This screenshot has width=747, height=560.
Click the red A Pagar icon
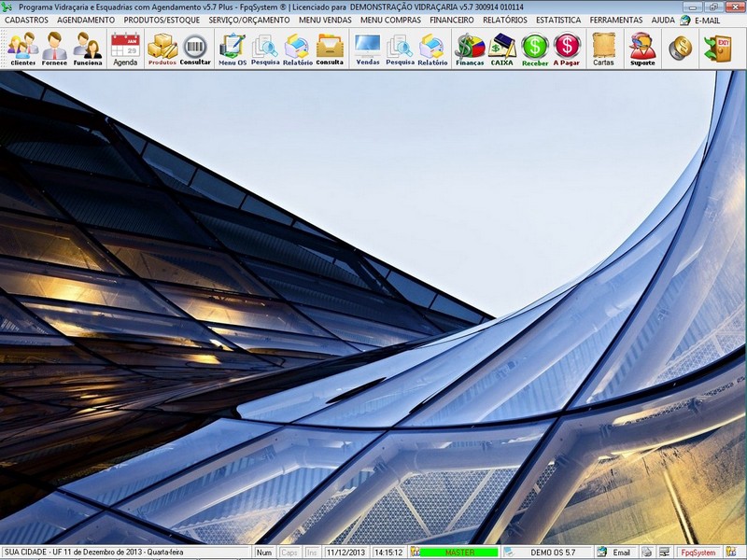click(567, 48)
